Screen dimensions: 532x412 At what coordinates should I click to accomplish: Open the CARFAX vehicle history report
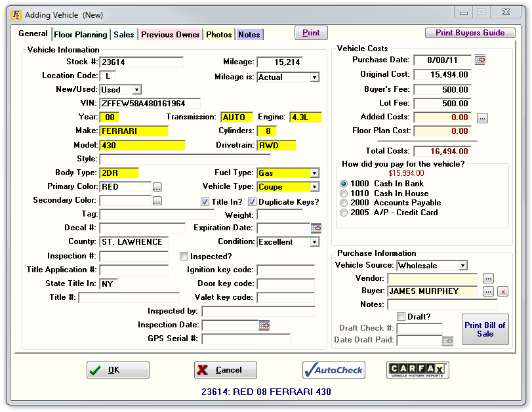418,370
